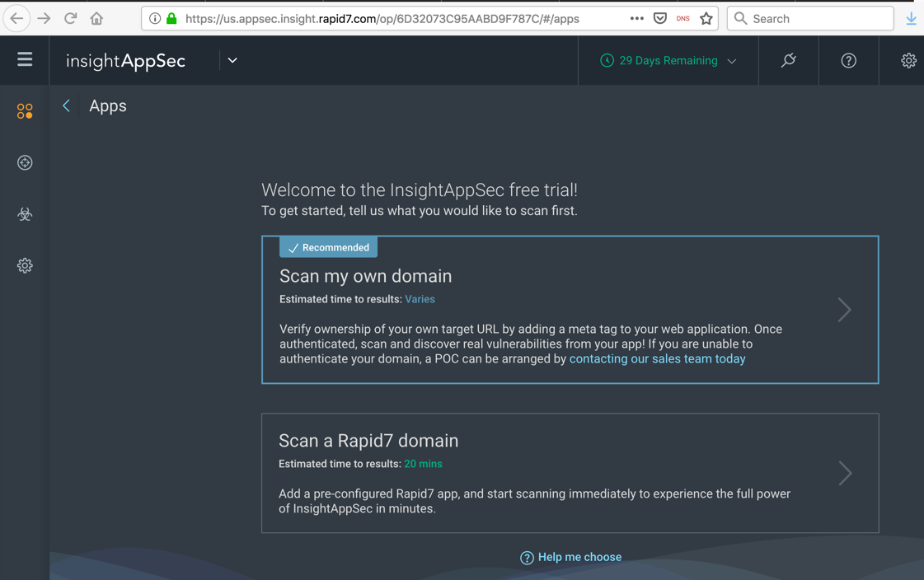Screen dimensions: 924x580
Task: Open sidebar settings gear icon
Action: coord(25,265)
